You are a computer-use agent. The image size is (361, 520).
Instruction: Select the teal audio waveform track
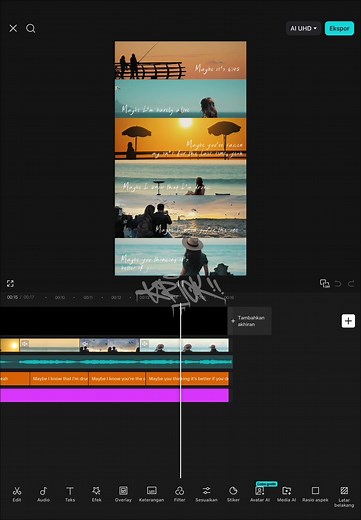pos(116,362)
